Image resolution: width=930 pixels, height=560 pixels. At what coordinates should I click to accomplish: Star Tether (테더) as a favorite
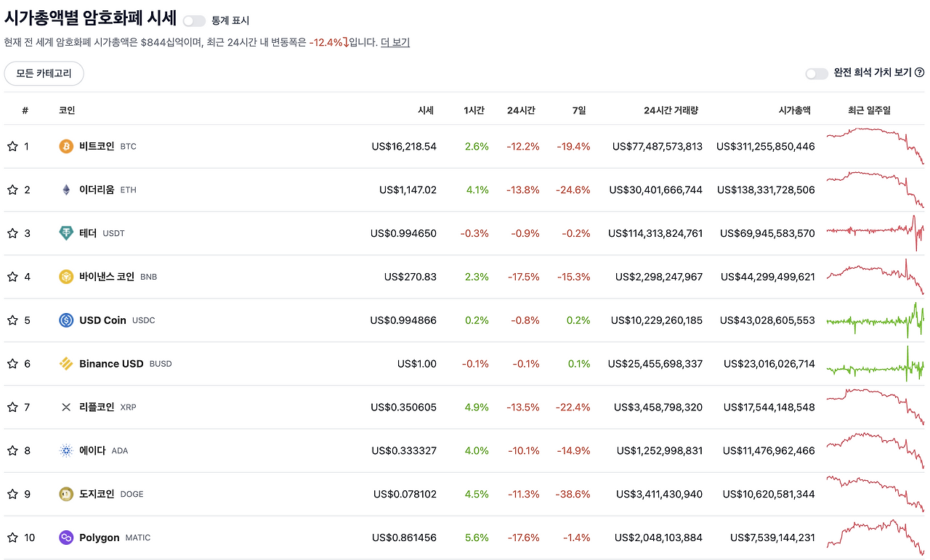coord(12,233)
